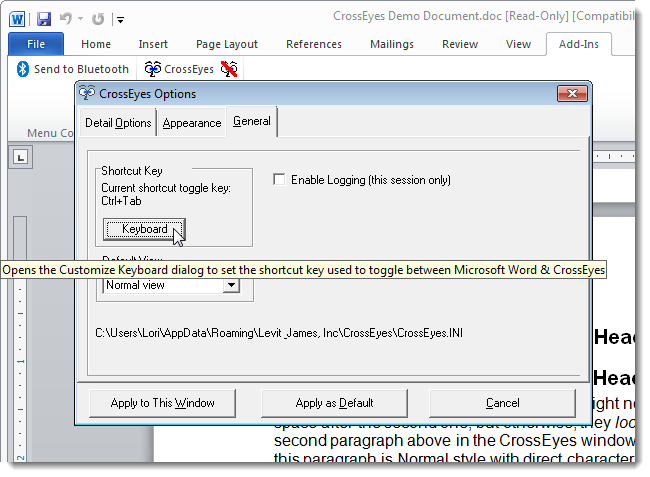Switch to the Insert ribbon tab

(x=153, y=44)
